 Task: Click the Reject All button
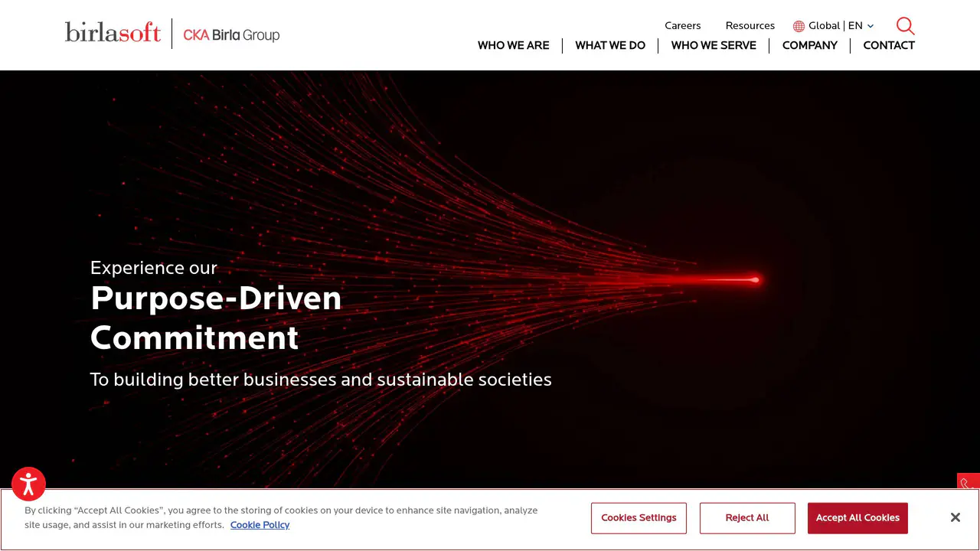point(747,518)
